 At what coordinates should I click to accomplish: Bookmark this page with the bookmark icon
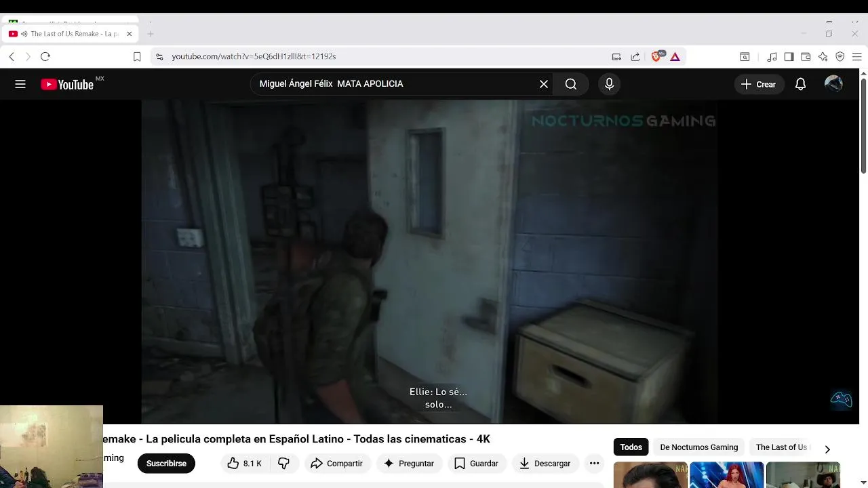pyautogui.click(x=137, y=57)
